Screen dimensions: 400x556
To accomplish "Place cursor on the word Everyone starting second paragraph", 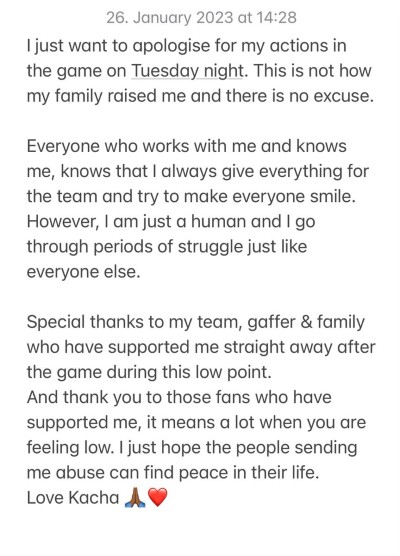I will pos(63,147).
